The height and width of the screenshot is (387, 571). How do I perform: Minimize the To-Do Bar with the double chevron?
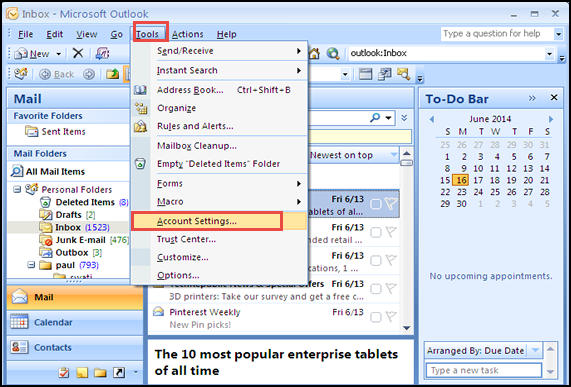pos(532,98)
